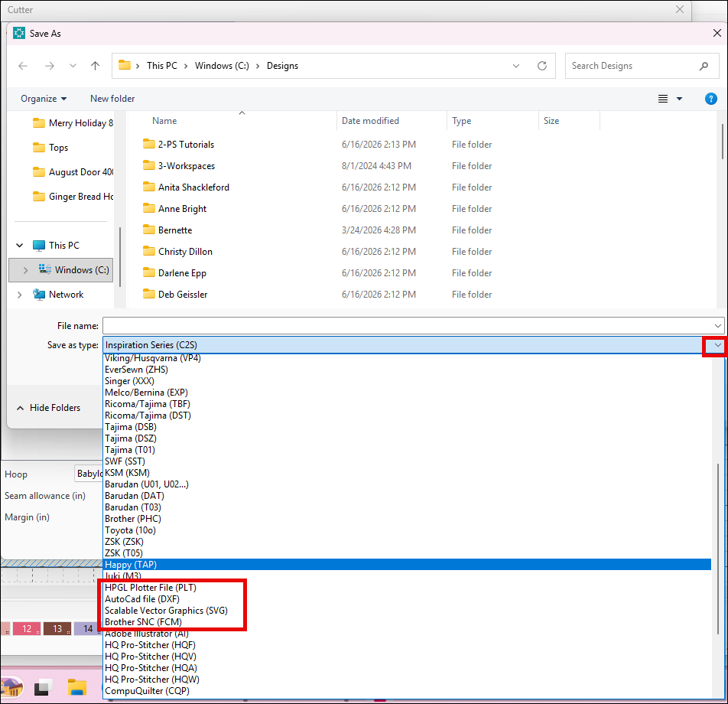Select Windows (C:) in address breadcrumb
The image size is (728, 704).
(222, 66)
